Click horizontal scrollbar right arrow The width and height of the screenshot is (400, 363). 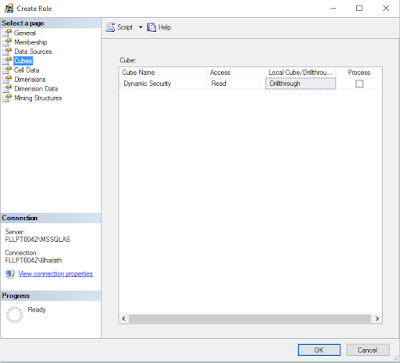point(377,319)
